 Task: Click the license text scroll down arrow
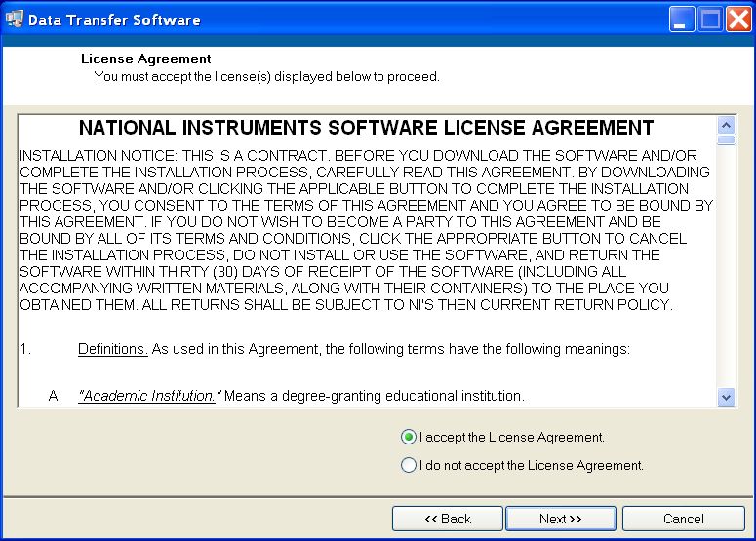[x=726, y=398]
